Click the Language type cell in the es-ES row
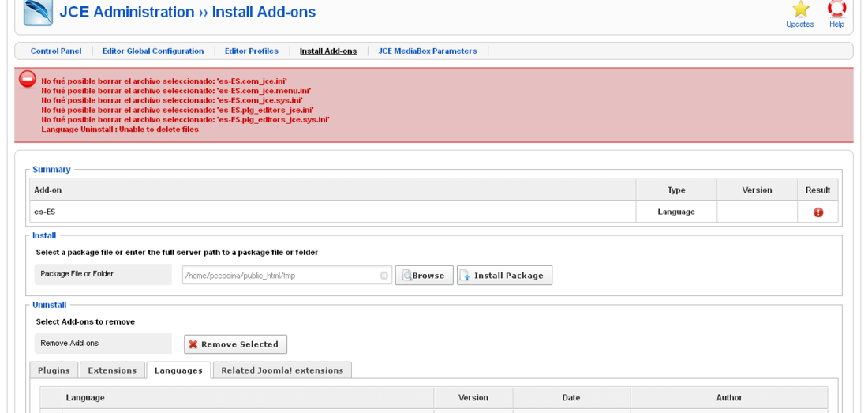Viewport: 868px width, 413px height. click(x=676, y=212)
